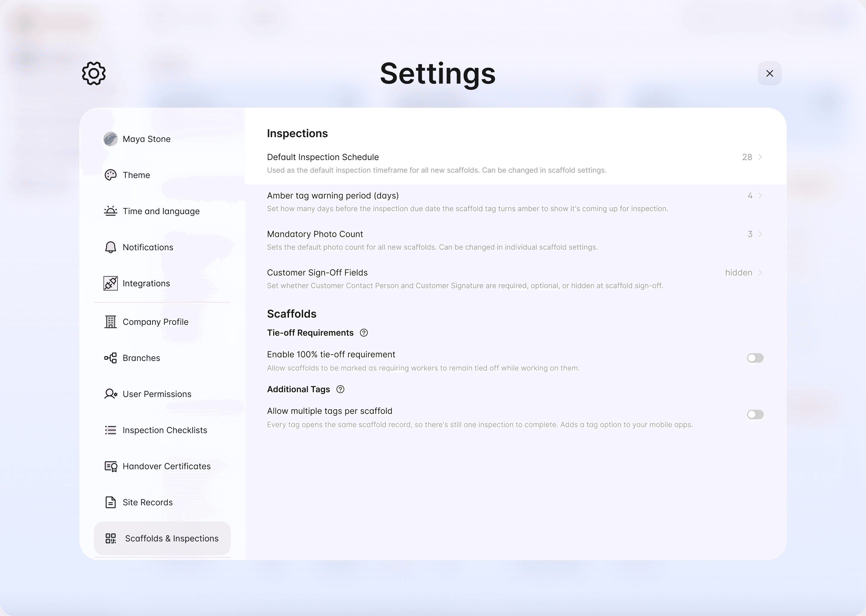Viewport: 866px width, 616px height.
Task: Click the User Permissions person icon
Action: [110, 394]
